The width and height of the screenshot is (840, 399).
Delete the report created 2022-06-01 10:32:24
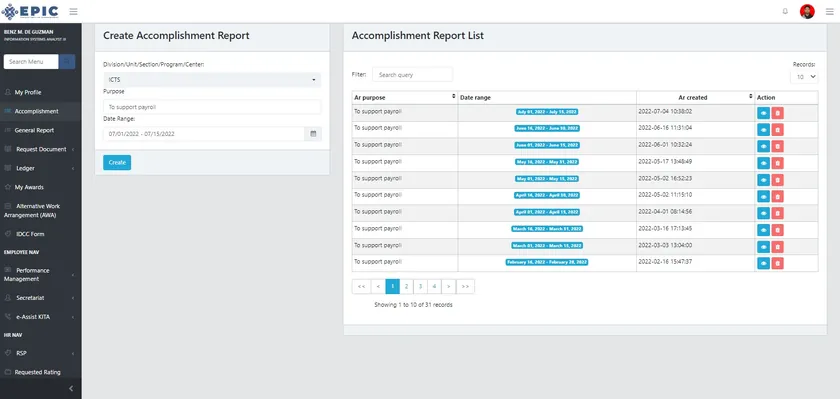coord(777,146)
